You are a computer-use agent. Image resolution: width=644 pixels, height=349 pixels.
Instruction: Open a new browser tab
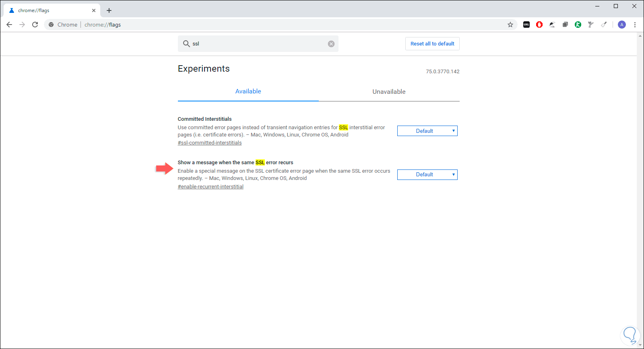tap(109, 10)
